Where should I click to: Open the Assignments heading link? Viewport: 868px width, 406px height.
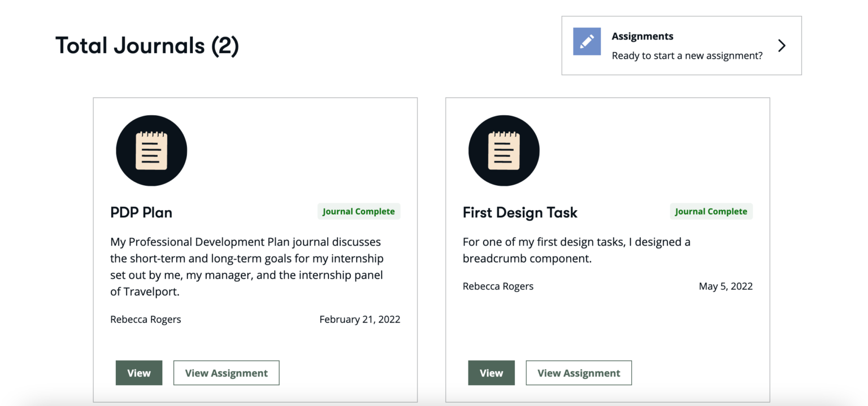[x=642, y=36]
